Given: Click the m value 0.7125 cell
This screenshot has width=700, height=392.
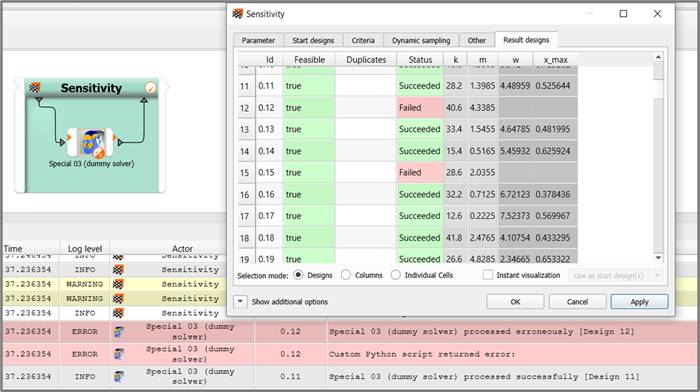Looking at the screenshot, I should tap(483, 194).
